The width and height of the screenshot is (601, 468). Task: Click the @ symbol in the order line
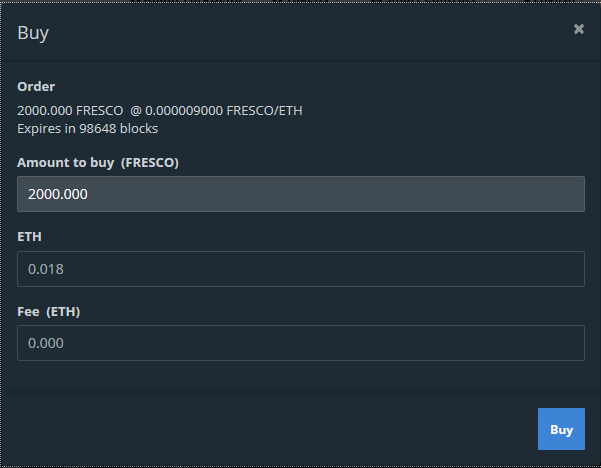click(x=136, y=110)
